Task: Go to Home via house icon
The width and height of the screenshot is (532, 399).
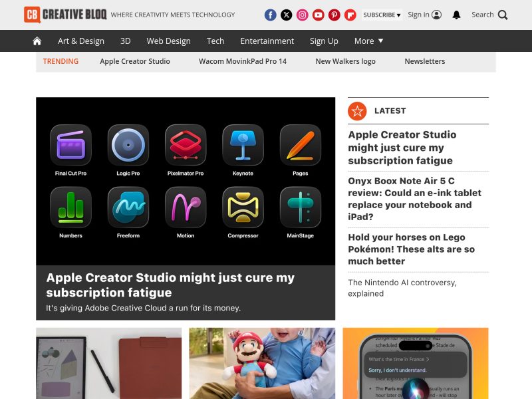Action: (37, 41)
